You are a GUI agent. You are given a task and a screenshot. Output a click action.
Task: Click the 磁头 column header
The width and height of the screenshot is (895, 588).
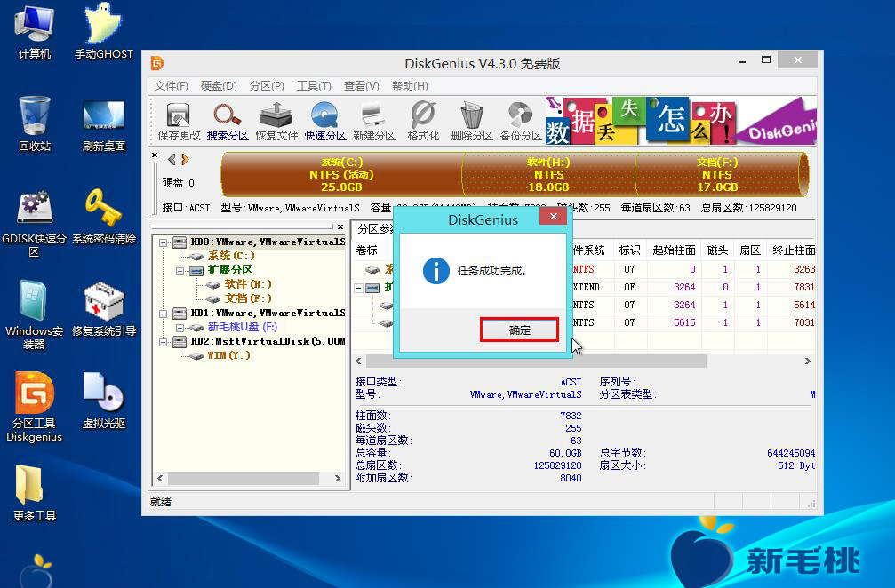(x=717, y=250)
